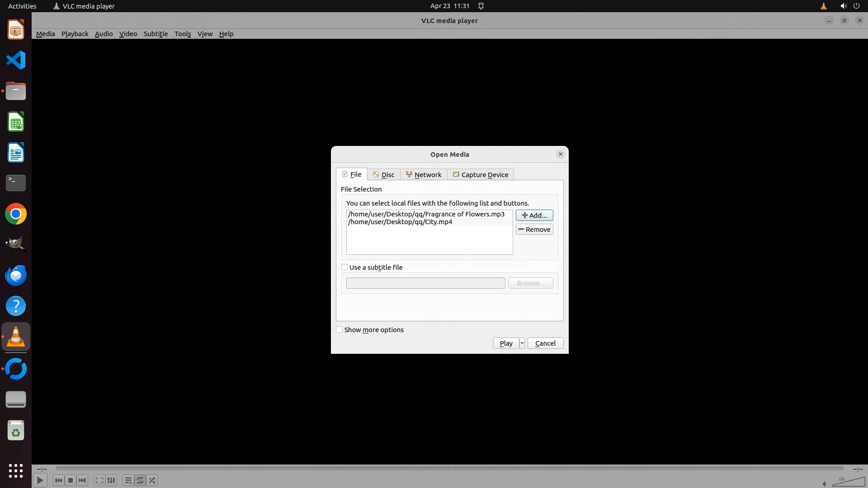Open extended settings equalizer icon
The image size is (868, 488).
coord(111,480)
